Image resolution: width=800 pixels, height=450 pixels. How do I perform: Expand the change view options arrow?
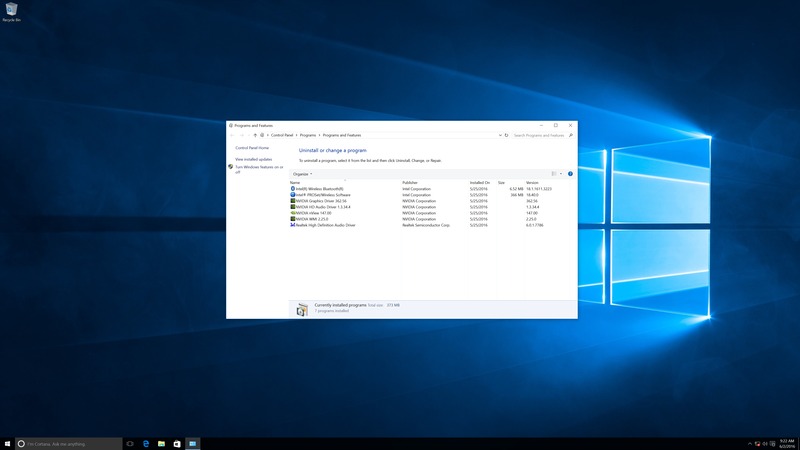click(x=561, y=174)
